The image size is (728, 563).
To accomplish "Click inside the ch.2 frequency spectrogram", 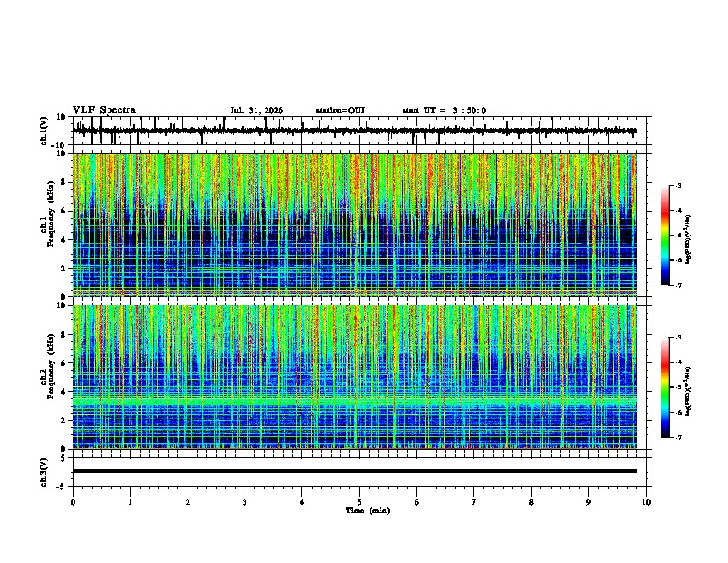I will coord(354,377).
